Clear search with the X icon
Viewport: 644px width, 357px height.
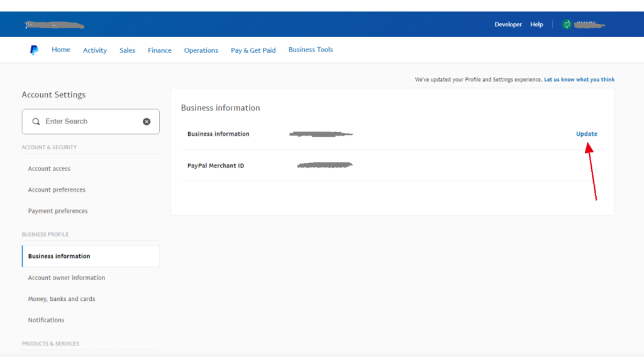tap(147, 122)
